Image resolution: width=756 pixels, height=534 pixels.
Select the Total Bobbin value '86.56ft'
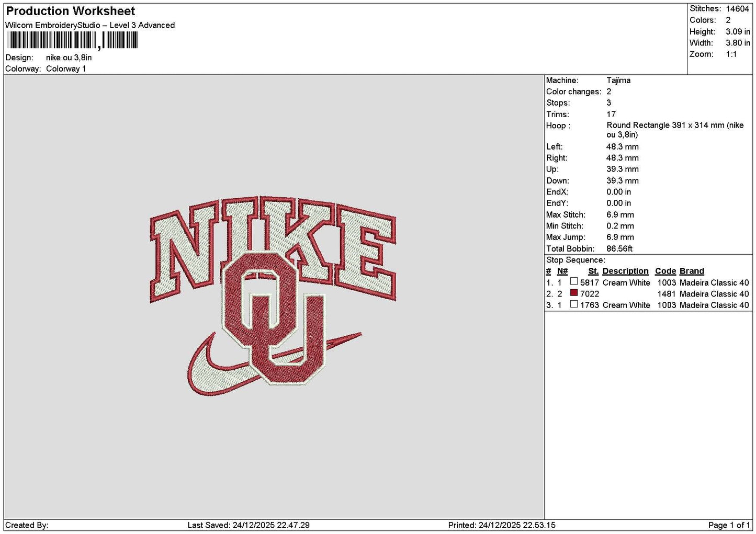[619, 249]
